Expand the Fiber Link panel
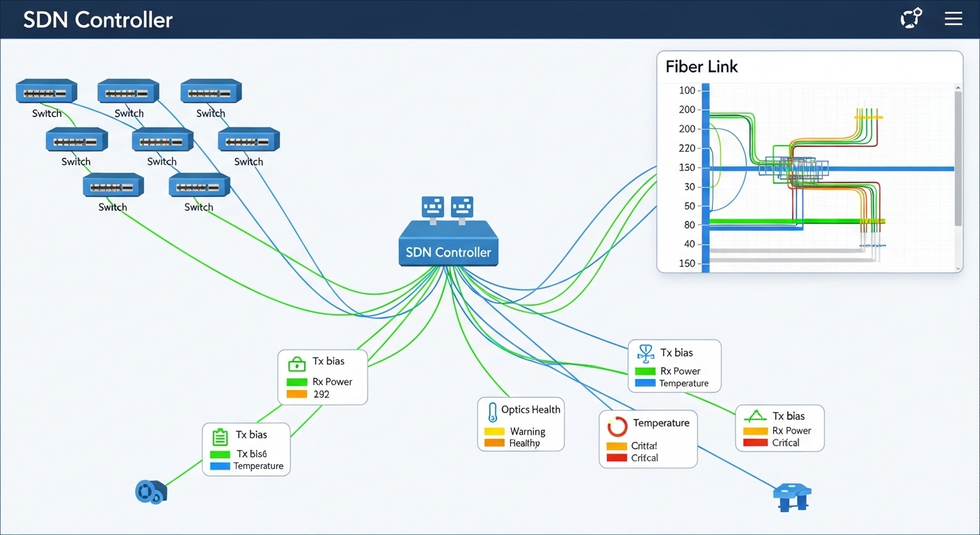Viewport: 980px width, 535px height. [702, 66]
